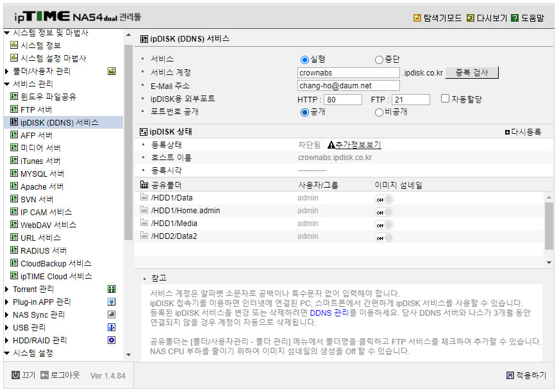Screen dimensions: 559x392
Task: Toggle thumbnail switch for /HDD1/Home.admin
Action: (384, 212)
